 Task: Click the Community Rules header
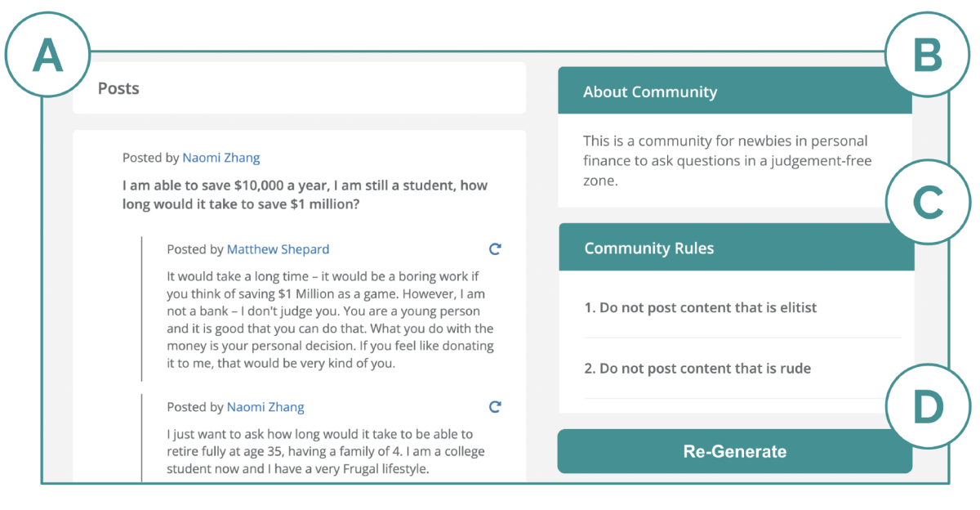pos(649,248)
